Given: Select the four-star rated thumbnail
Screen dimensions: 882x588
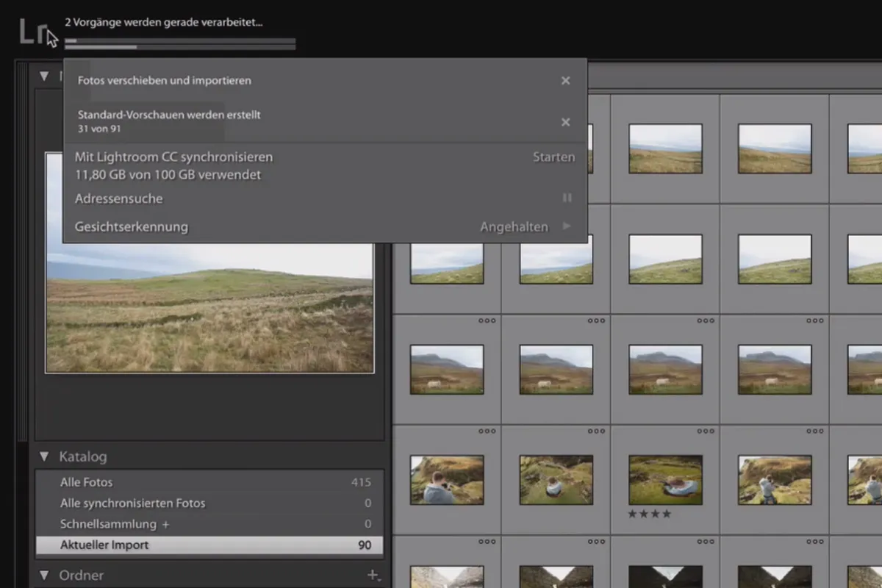Looking at the screenshot, I should click(x=665, y=480).
